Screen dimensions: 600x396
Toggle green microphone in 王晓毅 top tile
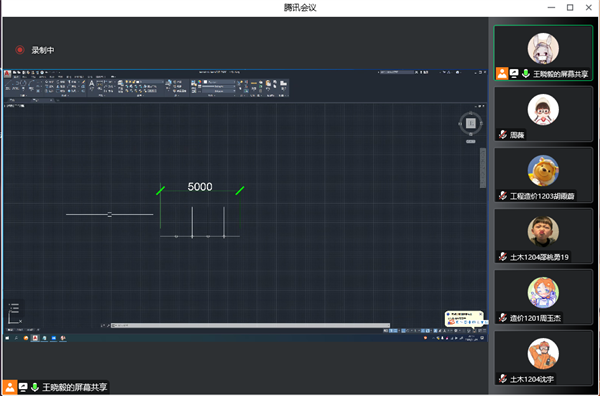526,73
